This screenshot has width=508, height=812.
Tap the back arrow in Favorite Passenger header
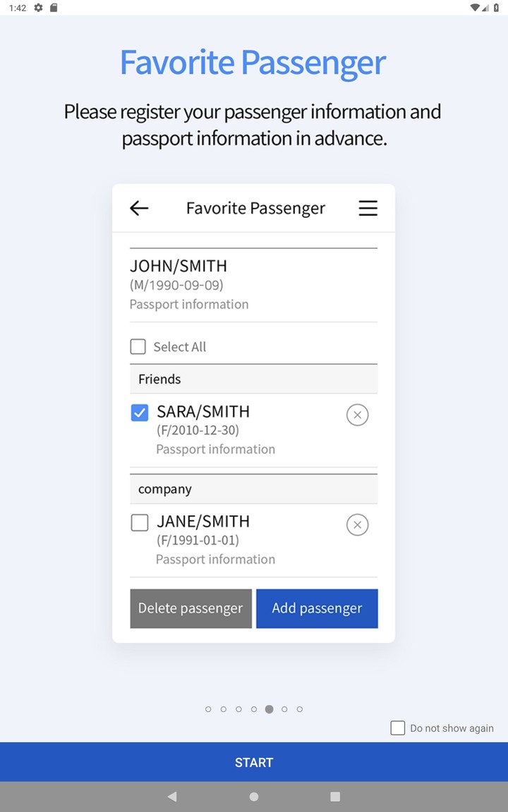point(139,208)
